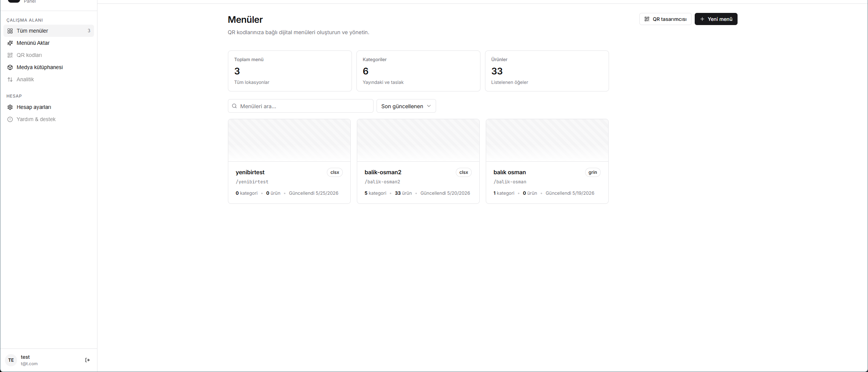The image size is (868, 372).
Task: Click the menu count badge 3 in sidebar
Action: (89, 31)
